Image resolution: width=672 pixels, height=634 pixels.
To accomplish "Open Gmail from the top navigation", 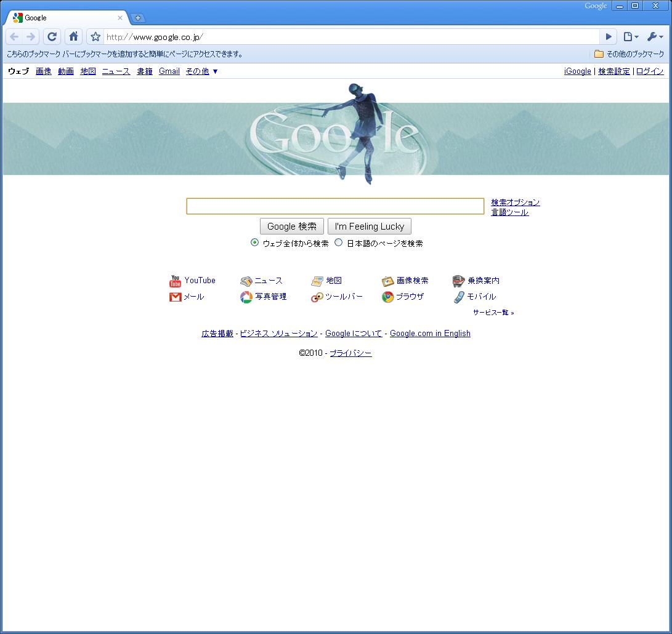I will point(169,71).
